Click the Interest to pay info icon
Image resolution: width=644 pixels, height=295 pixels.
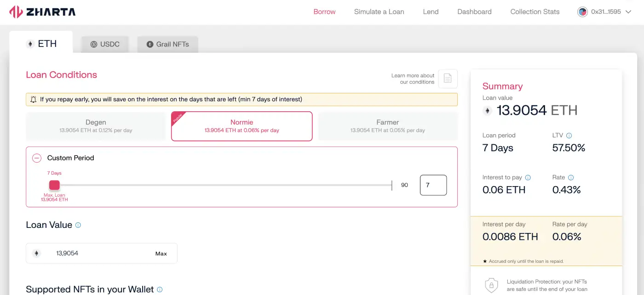pyautogui.click(x=528, y=177)
